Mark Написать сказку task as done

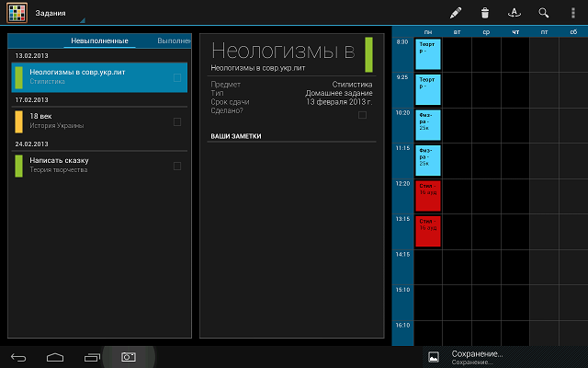pos(177,166)
